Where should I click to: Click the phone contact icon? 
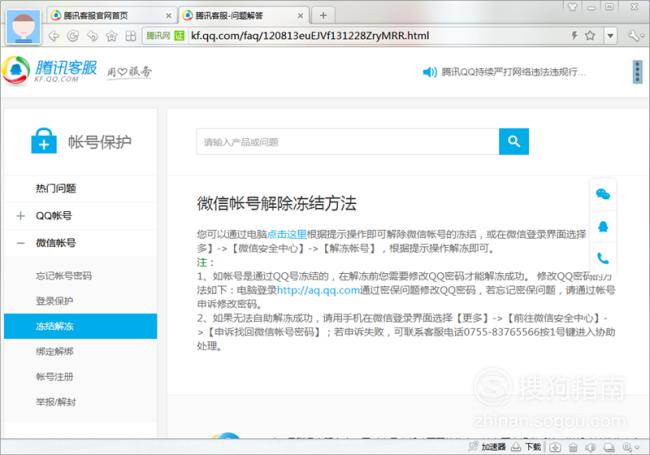[603, 259]
